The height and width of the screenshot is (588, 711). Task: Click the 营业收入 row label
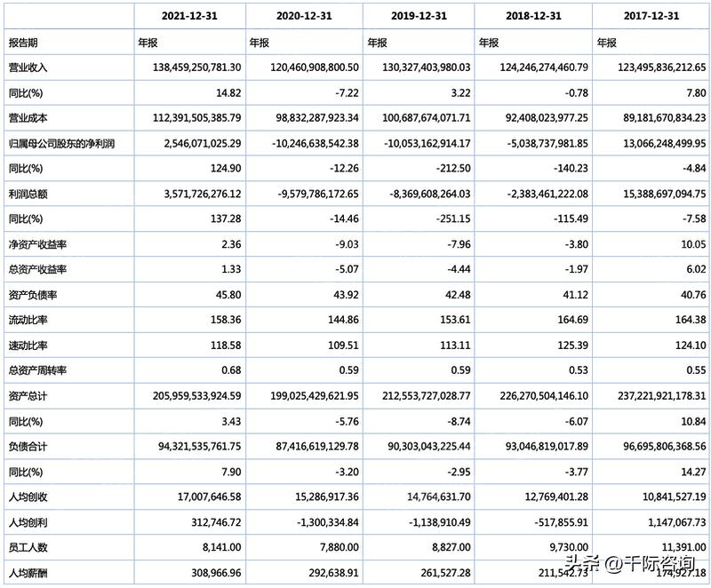pos(28,68)
